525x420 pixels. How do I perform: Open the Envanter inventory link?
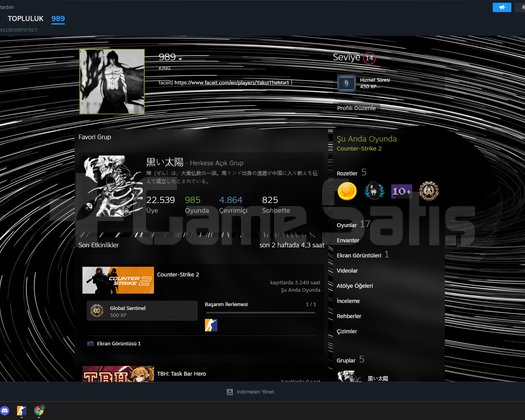pyautogui.click(x=348, y=240)
